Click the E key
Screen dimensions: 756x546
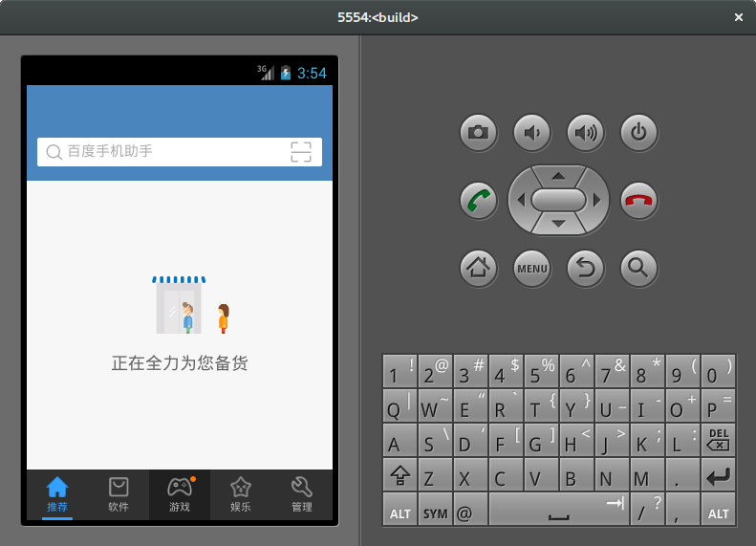(x=470, y=406)
